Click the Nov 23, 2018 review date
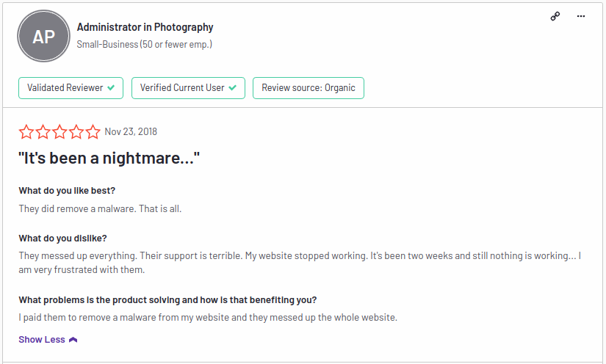The image size is (606, 364). tap(131, 131)
